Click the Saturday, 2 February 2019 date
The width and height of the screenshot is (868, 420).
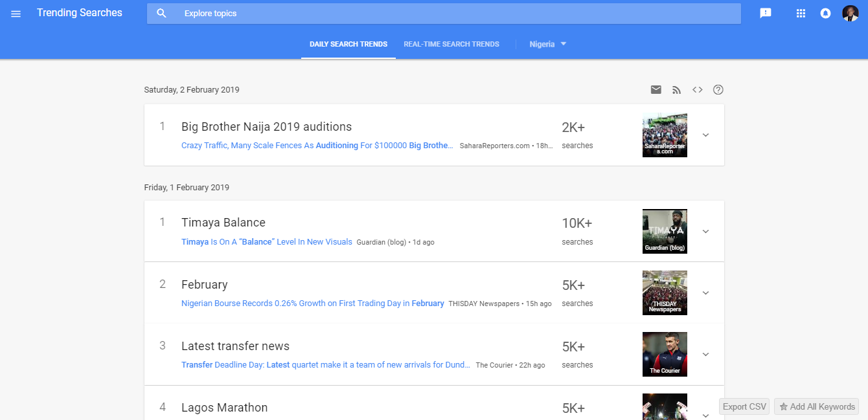coord(192,90)
